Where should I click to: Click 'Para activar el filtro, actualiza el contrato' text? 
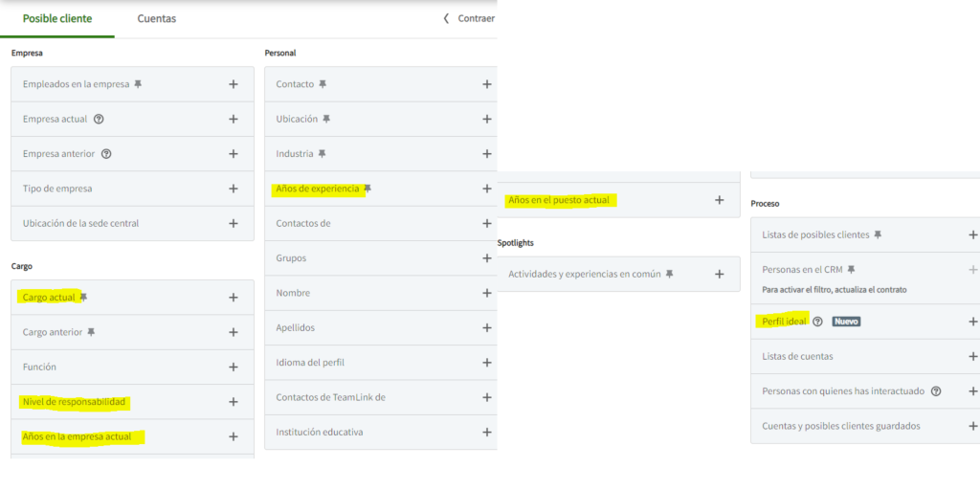835,290
